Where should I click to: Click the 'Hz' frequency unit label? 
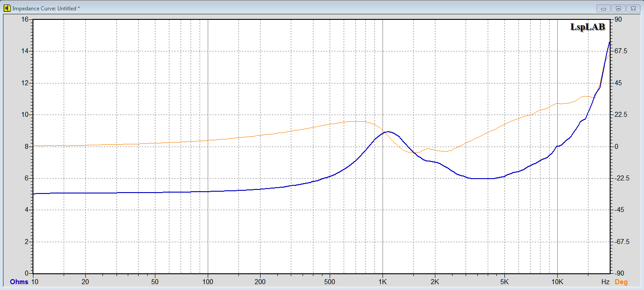pos(605,282)
